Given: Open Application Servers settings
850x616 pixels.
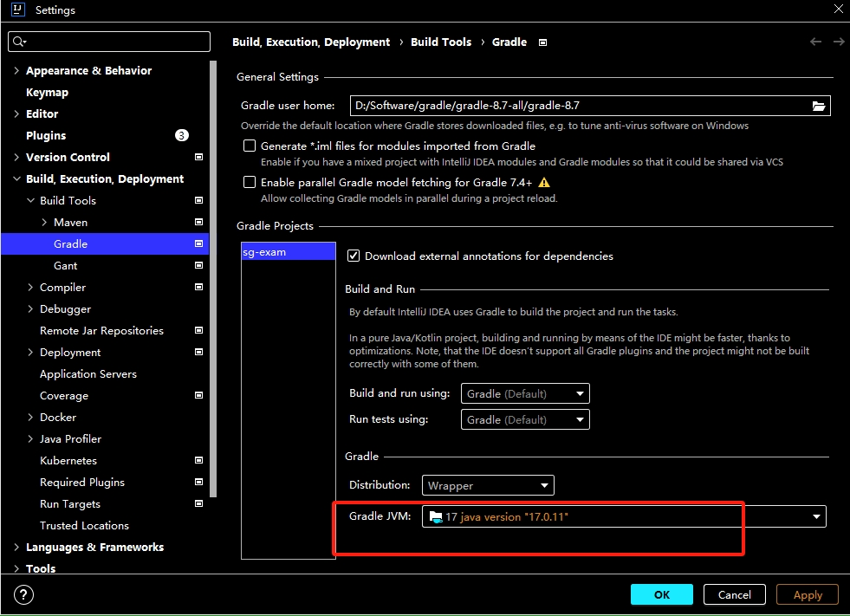Looking at the screenshot, I should (88, 374).
